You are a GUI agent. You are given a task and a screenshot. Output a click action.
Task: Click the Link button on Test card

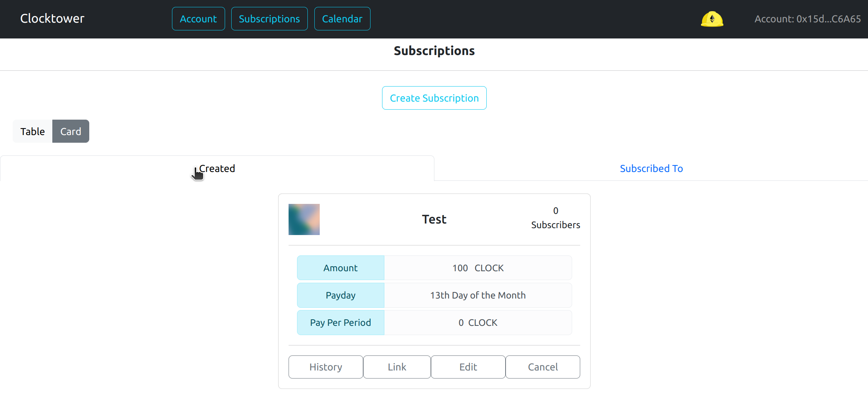pyautogui.click(x=397, y=367)
